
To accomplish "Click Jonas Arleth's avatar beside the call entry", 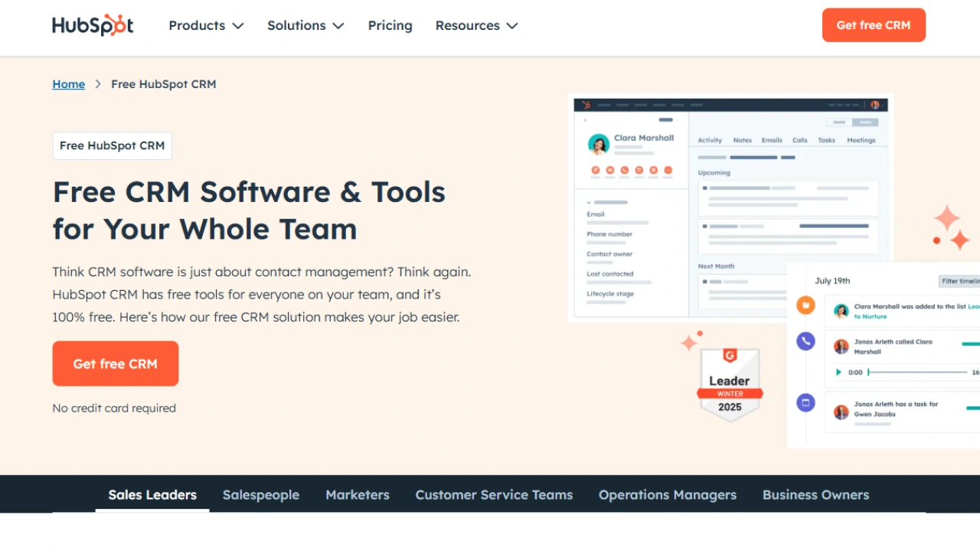I will pyautogui.click(x=841, y=347).
